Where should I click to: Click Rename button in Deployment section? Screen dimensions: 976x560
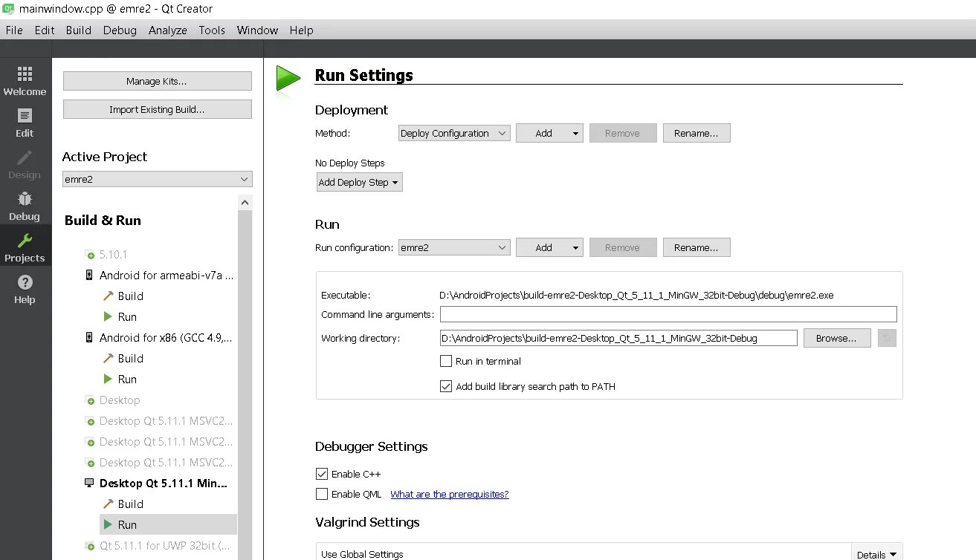pyautogui.click(x=697, y=133)
